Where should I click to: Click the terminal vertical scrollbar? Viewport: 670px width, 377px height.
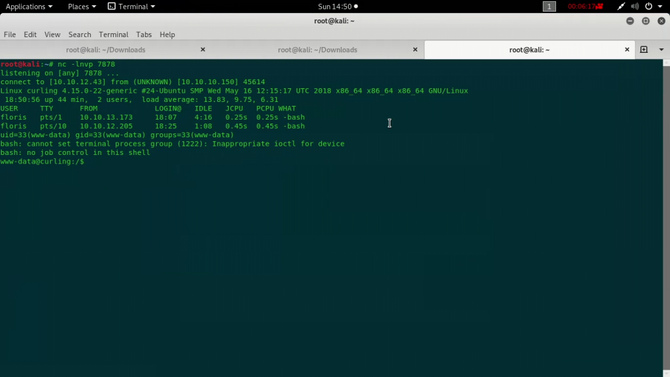[666, 218]
